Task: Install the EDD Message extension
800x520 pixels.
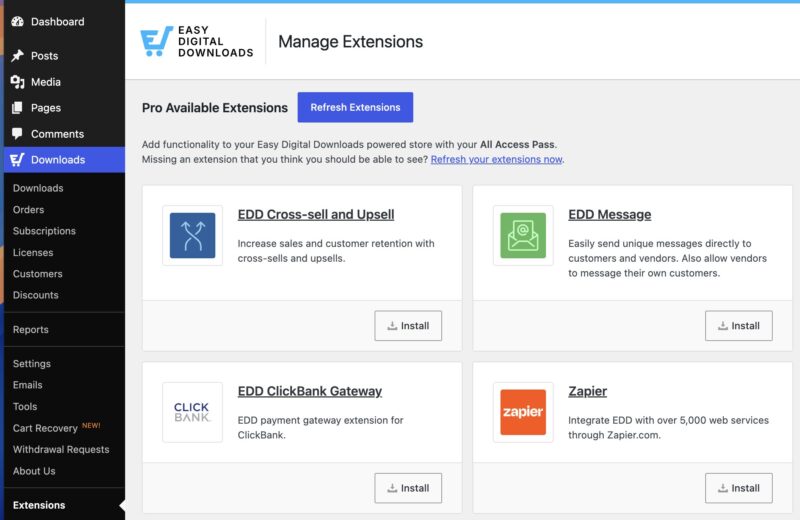Action: point(739,326)
